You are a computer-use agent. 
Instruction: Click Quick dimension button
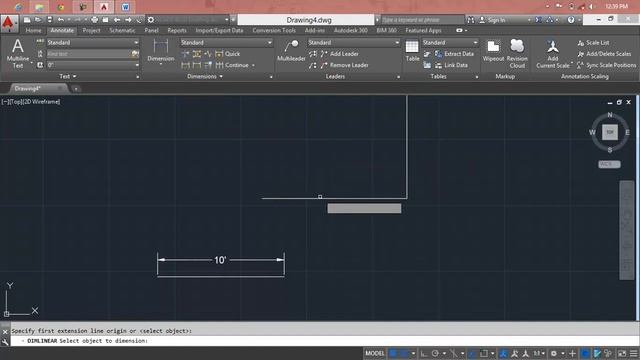click(228, 54)
